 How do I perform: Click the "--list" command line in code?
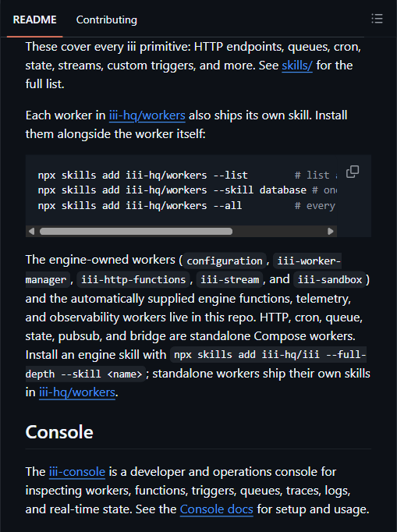[x=143, y=175]
